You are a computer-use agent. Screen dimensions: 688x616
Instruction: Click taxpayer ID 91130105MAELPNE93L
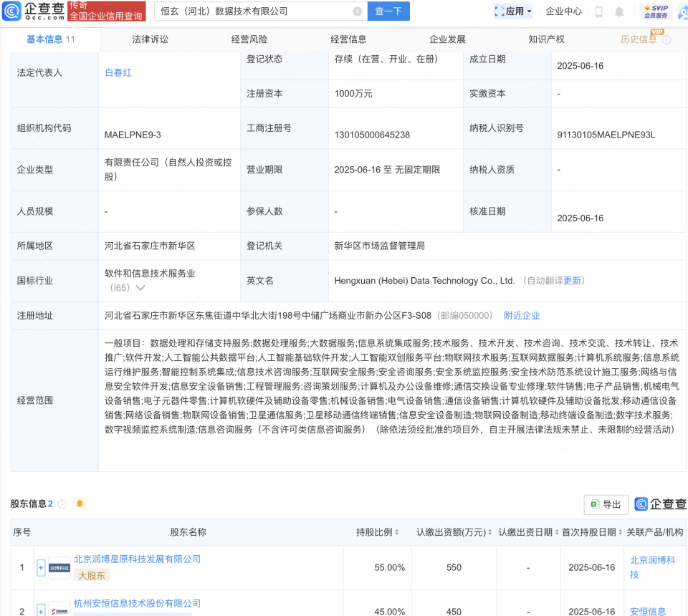point(606,135)
